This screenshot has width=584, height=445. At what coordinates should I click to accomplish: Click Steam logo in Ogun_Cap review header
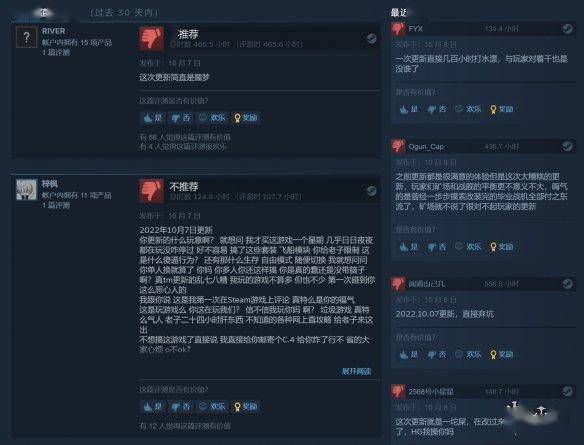coord(567,146)
